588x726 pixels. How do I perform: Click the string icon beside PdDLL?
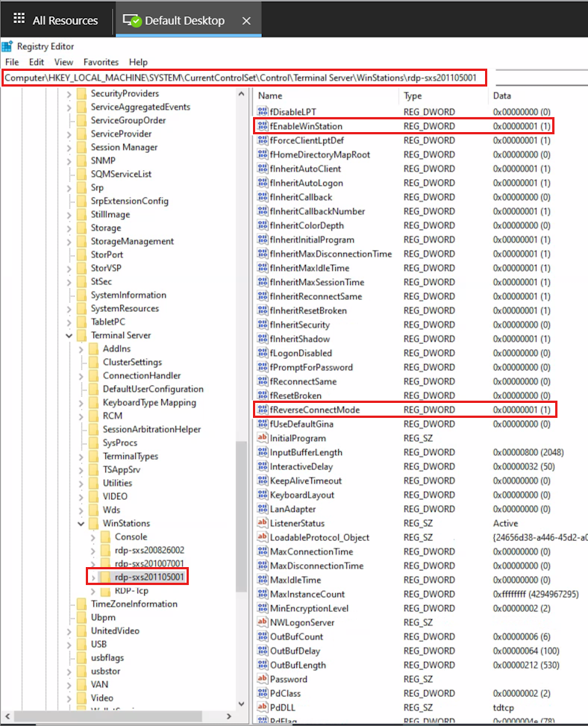tap(263, 707)
